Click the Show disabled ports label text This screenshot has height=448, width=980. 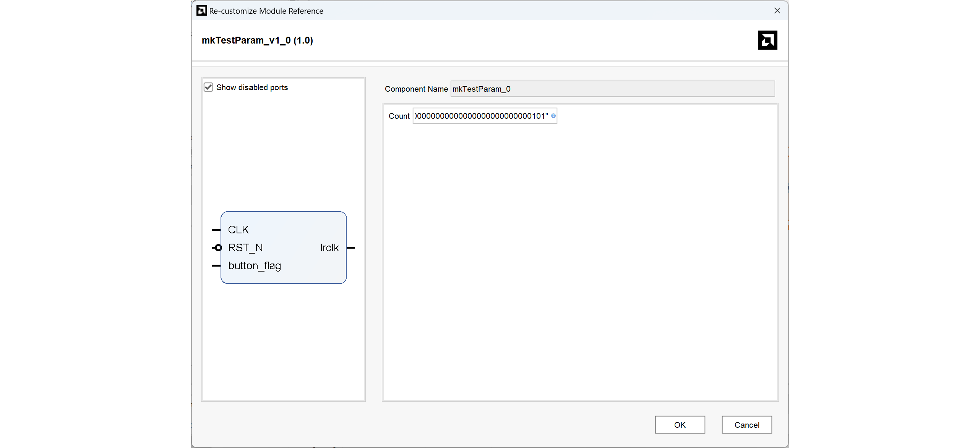(252, 87)
